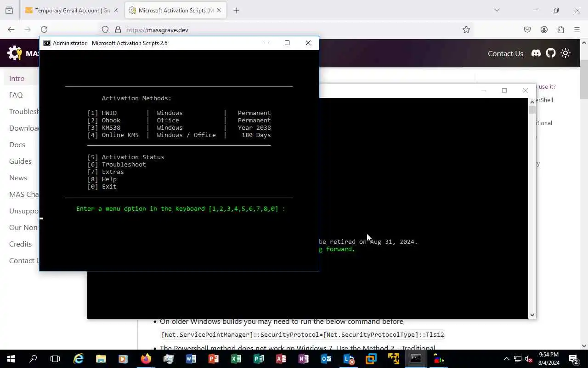588x368 pixels.
Task: Open the Intro sidebar item
Action: click(x=17, y=78)
